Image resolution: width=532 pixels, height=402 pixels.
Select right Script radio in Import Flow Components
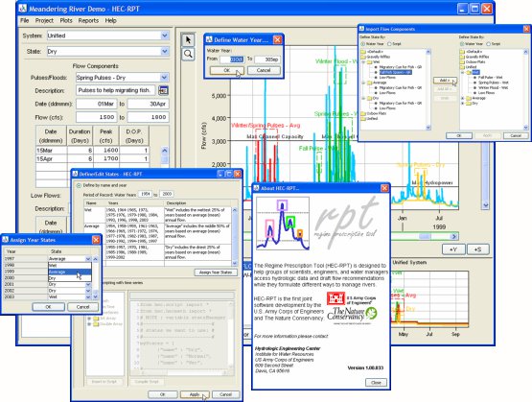click(x=489, y=44)
